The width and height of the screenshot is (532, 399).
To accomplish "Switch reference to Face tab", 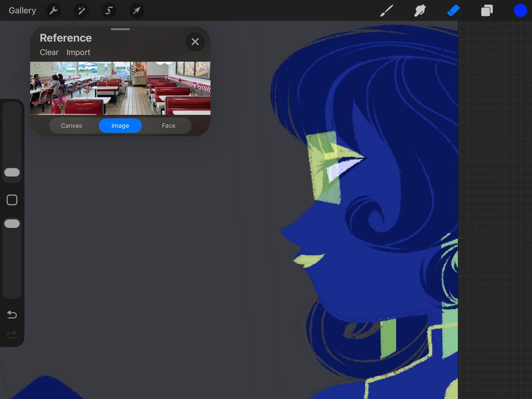I will click(168, 125).
